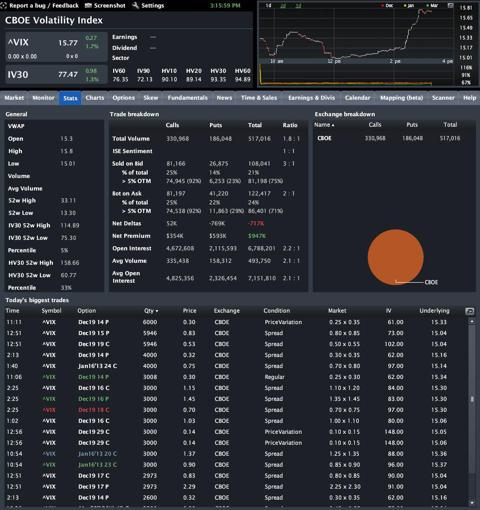Toggle the Mar series in the chart legend
The image size is (480, 510).
432,6
